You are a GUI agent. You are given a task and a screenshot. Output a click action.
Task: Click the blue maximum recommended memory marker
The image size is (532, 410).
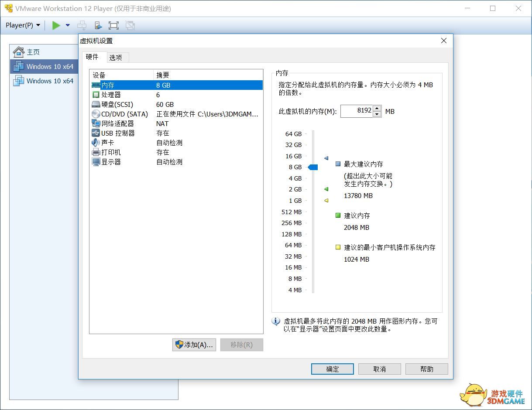pyautogui.click(x=326, y=158)
